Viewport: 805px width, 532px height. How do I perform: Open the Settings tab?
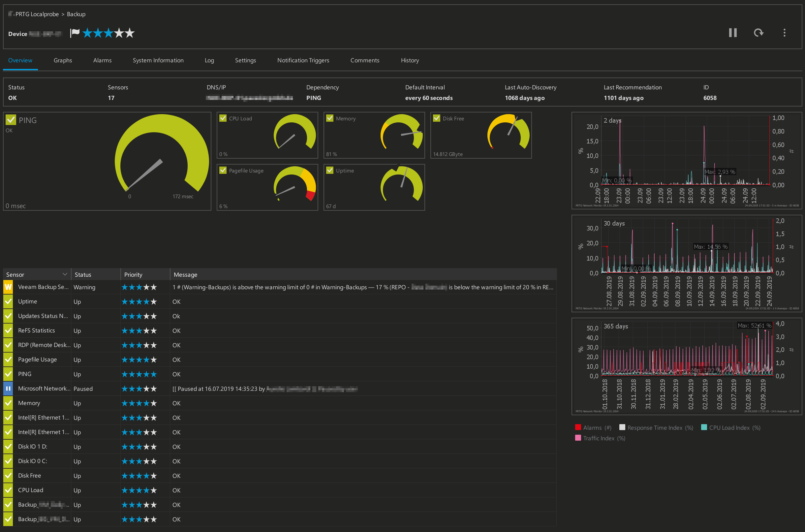click(245, 60)
